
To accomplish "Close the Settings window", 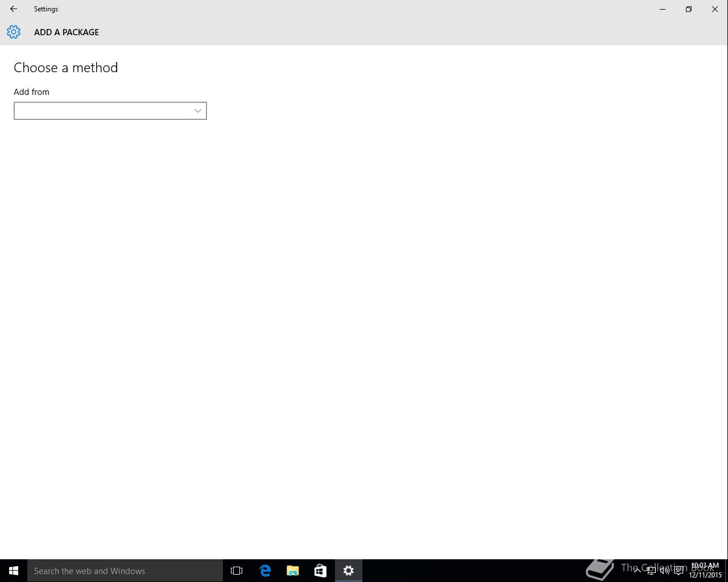I will coord(715,9).
